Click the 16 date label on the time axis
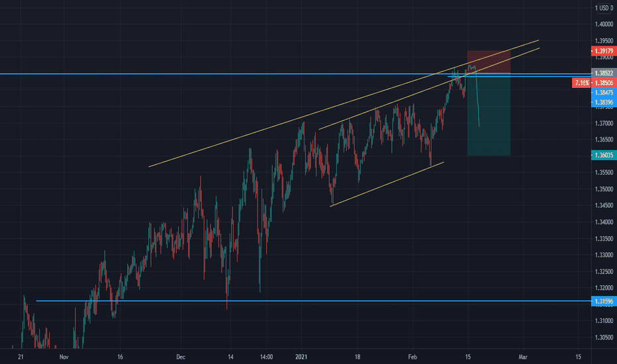 click(x=120, y=357)
